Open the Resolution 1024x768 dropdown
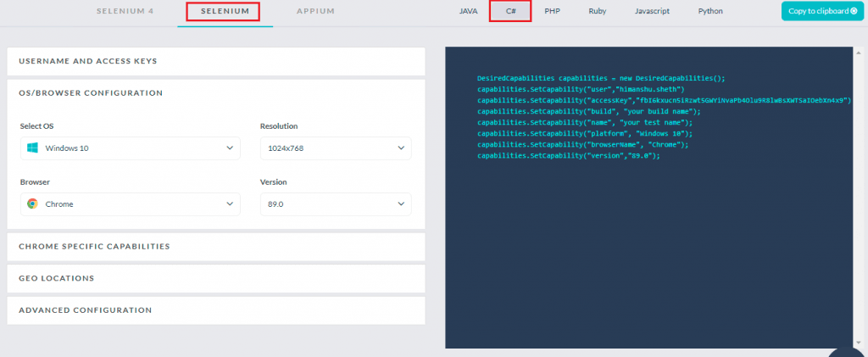868x357 pixels. [x=335, y=148]
